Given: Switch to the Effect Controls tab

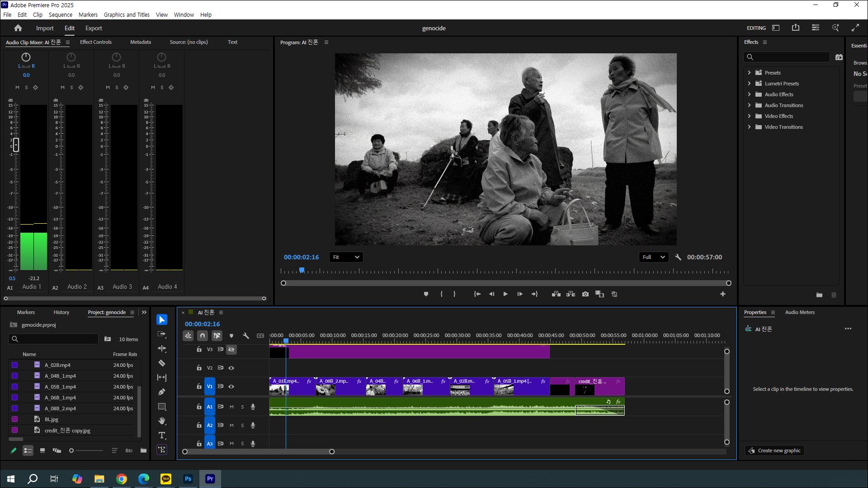Looking at the screenshot, I should 95,42.
